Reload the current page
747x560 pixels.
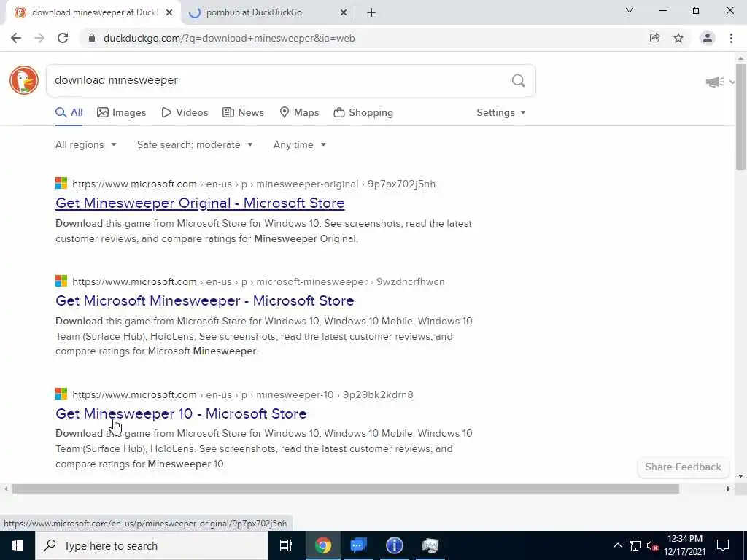pos(63,38)
